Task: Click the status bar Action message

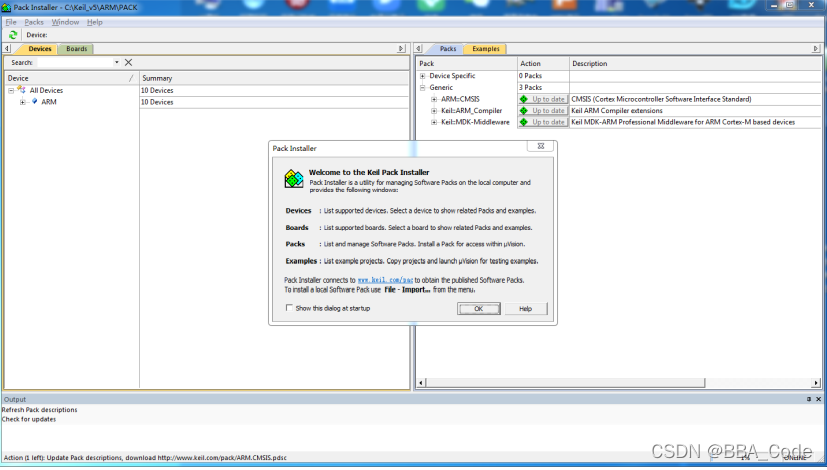Action: tap(146, 458)
